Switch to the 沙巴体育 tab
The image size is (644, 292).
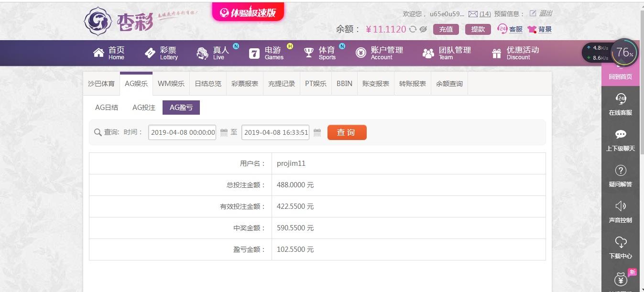pos(101,83)
